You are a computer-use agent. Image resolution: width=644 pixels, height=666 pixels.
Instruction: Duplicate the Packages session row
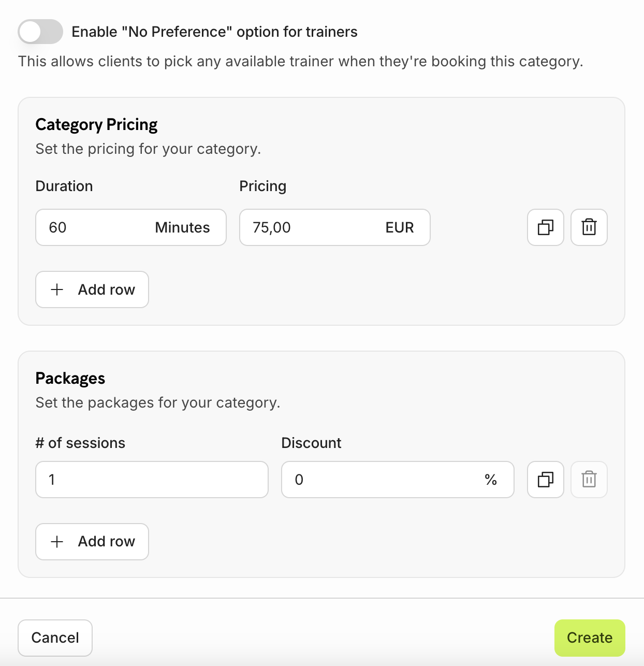click(x=545, y=480)
